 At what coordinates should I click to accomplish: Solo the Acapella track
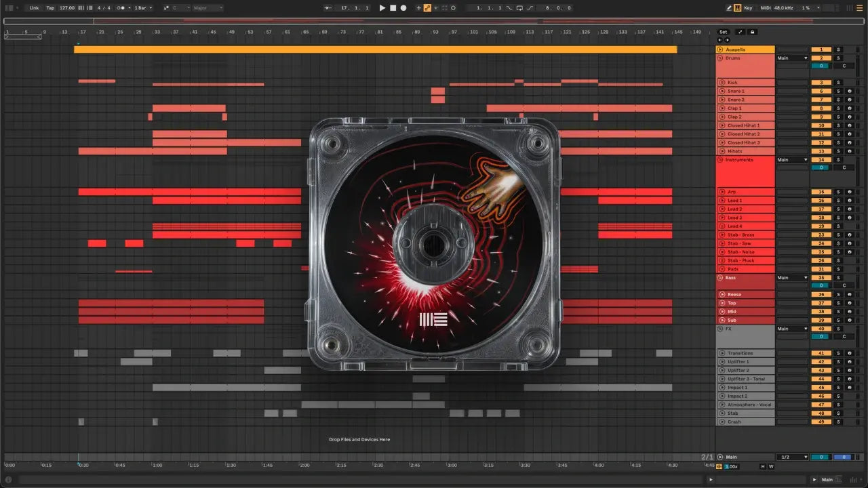tap(838, 49)
